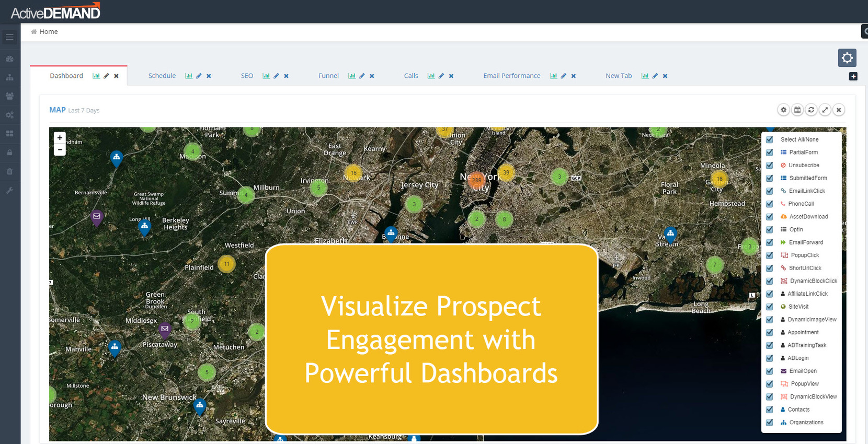
Task: Expand the large dashboard settings gear button
Action: (x=847, y=57)
